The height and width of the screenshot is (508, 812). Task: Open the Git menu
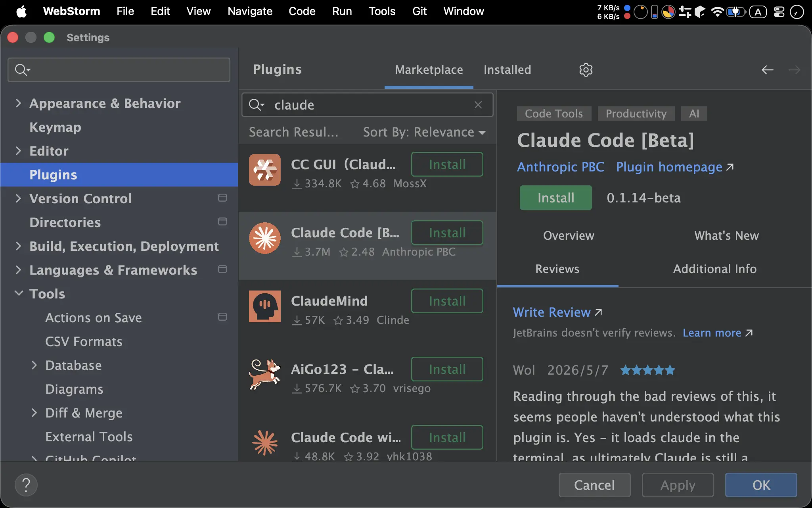pos(419,11)
